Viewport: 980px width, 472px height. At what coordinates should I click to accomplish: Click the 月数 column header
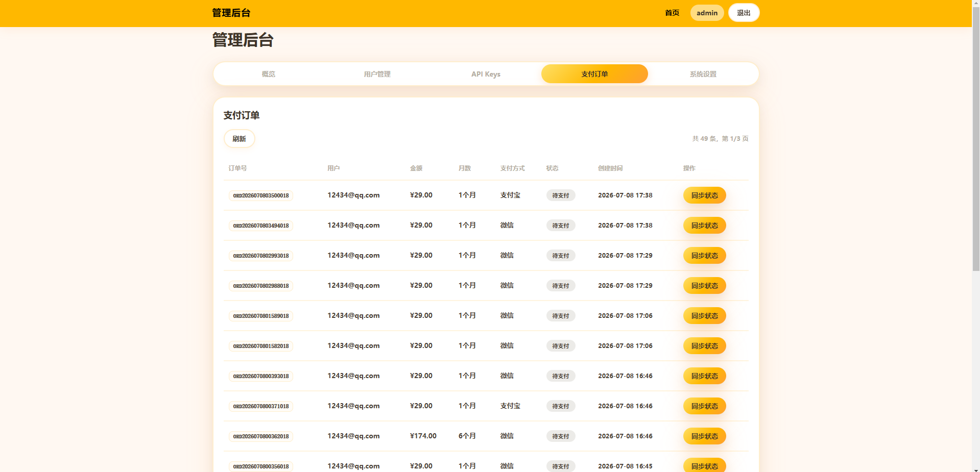pos(465,168)
